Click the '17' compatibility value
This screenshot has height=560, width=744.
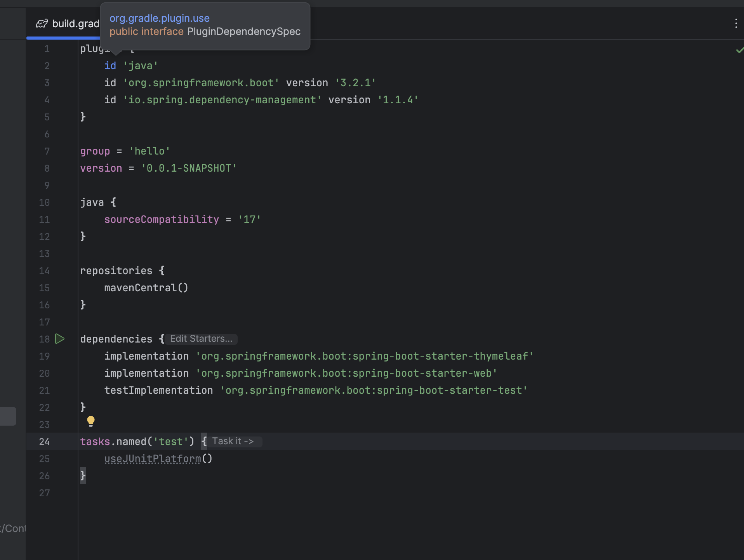pyautogui.click(x=249, y=219)
